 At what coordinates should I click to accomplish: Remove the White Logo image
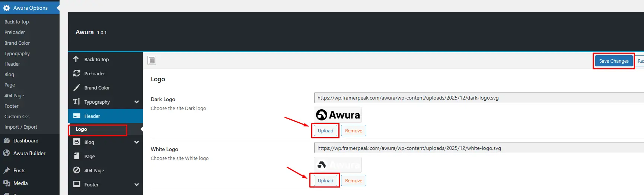(354, 180)
